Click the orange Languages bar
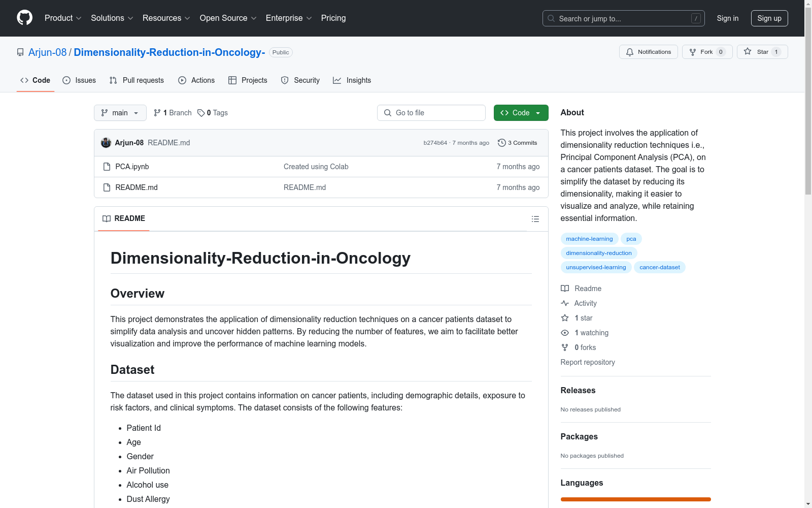The height and width of the screenshot is (508, 812). (635, 499)
